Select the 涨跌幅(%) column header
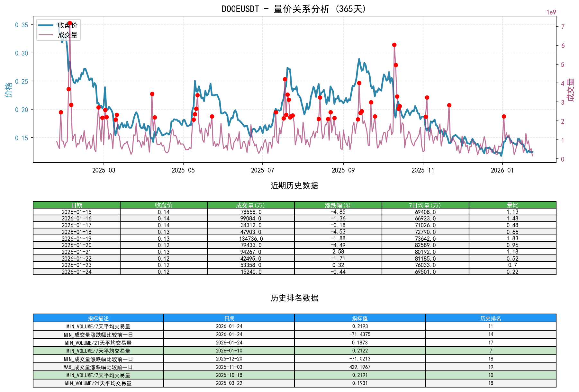This screenshot has width=579, height=392. pyautogui.click(x=338, y=204)
